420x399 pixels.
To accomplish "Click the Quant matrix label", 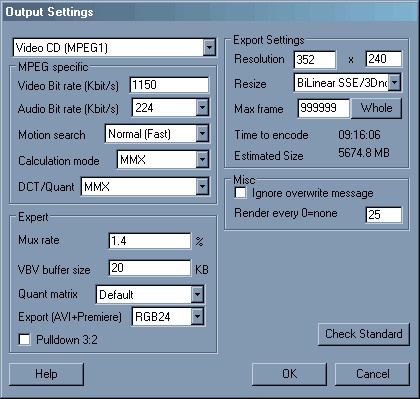I will coord(48,294).
